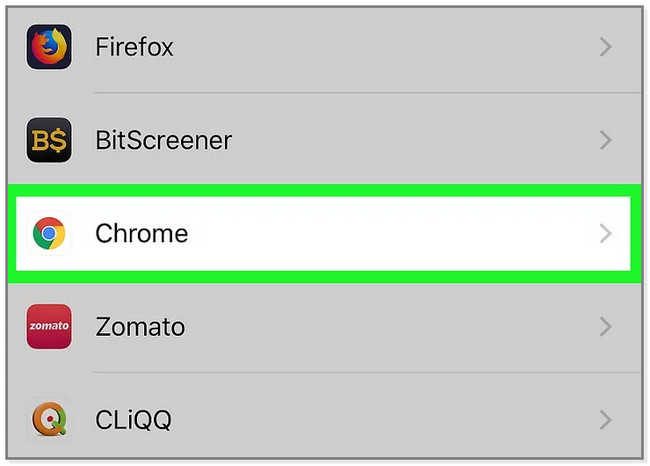Tap the CLiQQ app icon
The image size is (650, 466).
coord(49,420)
